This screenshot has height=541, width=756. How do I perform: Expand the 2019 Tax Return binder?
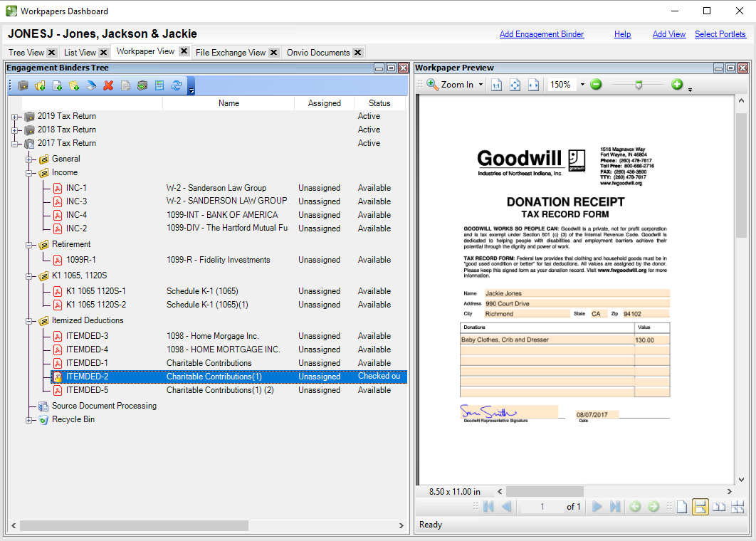[x=15, y=117]
